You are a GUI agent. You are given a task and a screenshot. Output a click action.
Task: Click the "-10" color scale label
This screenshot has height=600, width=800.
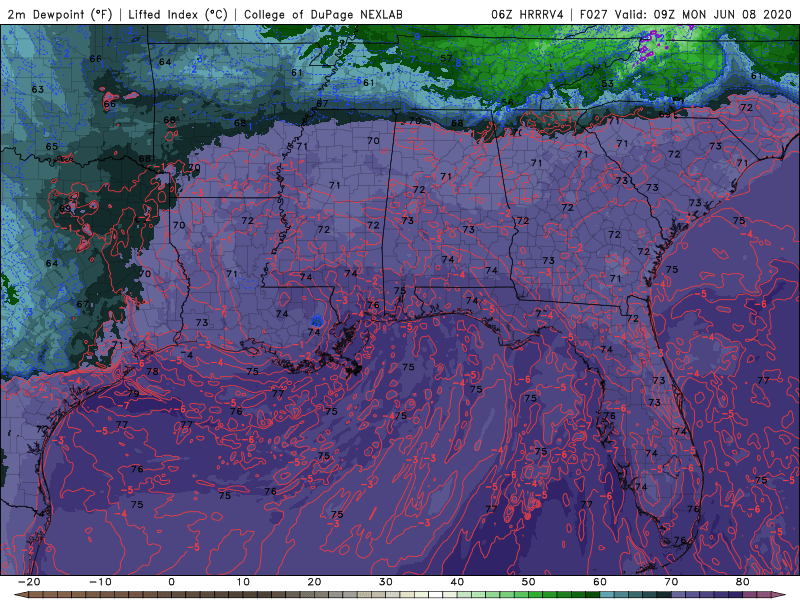tap(100, 582)
